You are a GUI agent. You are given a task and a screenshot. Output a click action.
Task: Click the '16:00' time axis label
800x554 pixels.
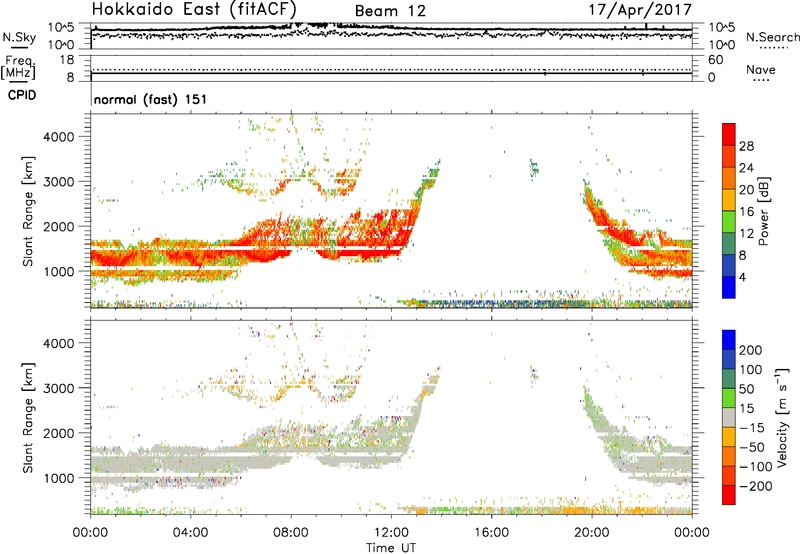491,533
